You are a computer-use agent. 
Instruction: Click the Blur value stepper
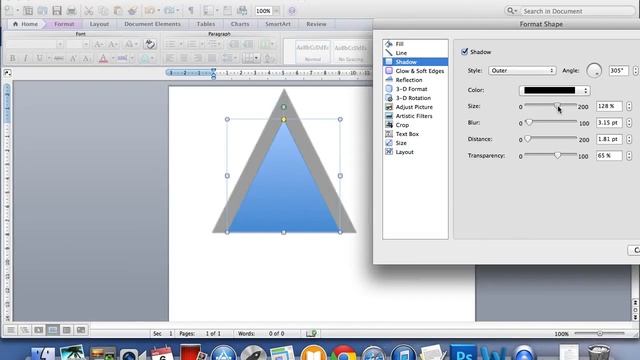tap(629, 122)
